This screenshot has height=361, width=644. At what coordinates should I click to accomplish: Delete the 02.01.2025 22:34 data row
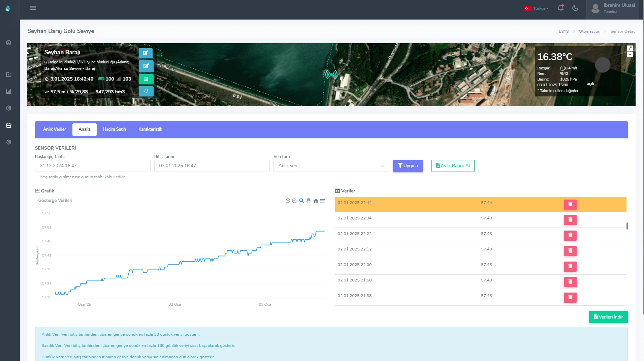[570, 220]
